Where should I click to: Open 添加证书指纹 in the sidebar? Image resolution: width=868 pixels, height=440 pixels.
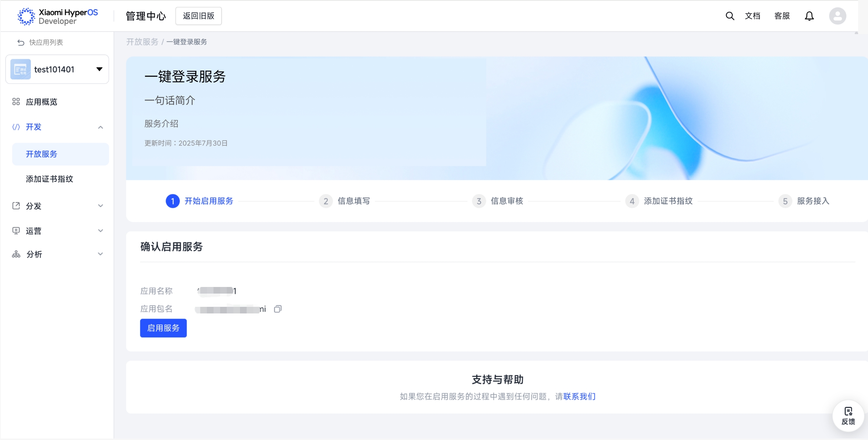[50, 179]
